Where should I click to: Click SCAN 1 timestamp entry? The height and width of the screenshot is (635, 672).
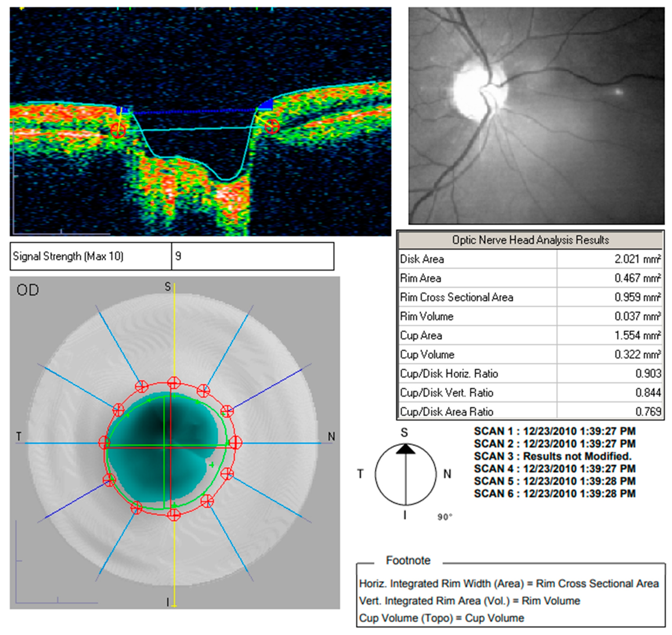[x=554, y=431]
